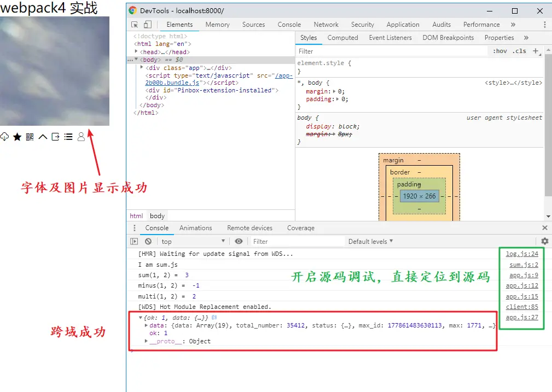This screenshot has width=552, height=392.
Task: Open style source link
Action: point(513,83)
